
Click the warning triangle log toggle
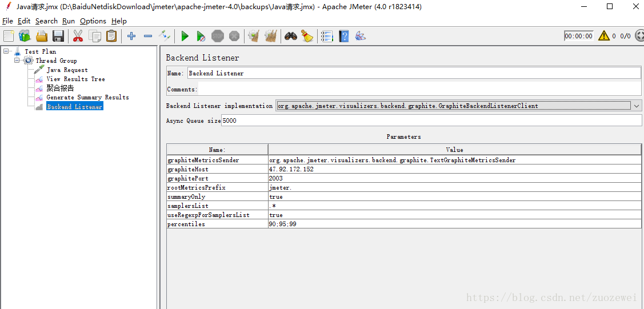604,36
